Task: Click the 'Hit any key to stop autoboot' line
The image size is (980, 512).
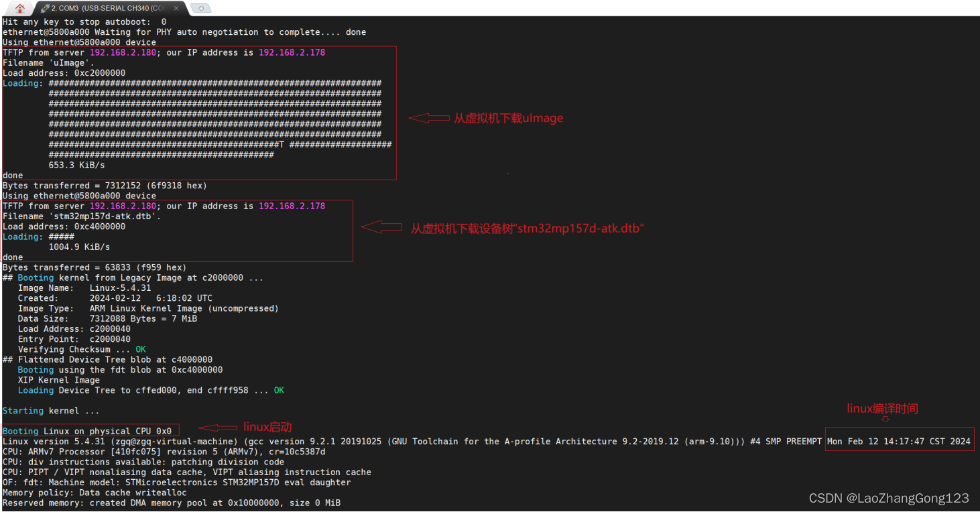Action: click(x=84, y=22)
